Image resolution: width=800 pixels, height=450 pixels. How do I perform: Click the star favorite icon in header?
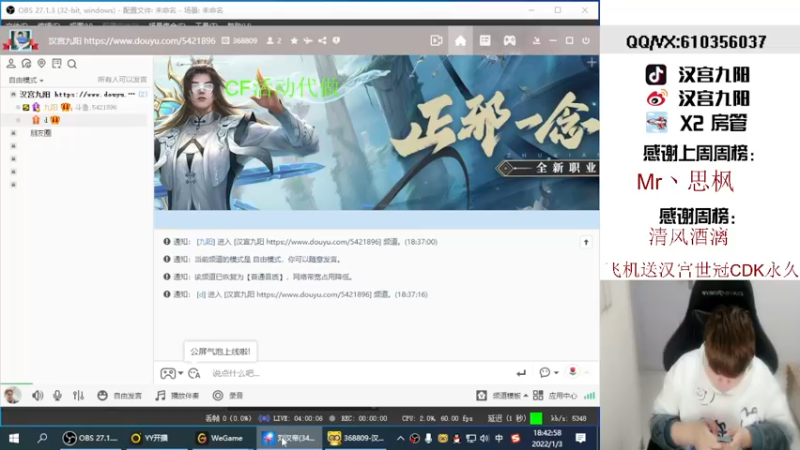coord(294,41)
